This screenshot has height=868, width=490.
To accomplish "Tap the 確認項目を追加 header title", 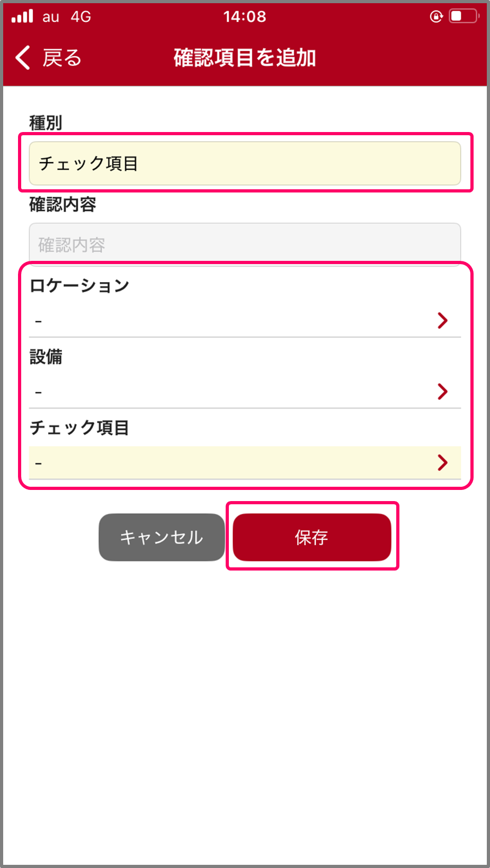I will [245, 58].
